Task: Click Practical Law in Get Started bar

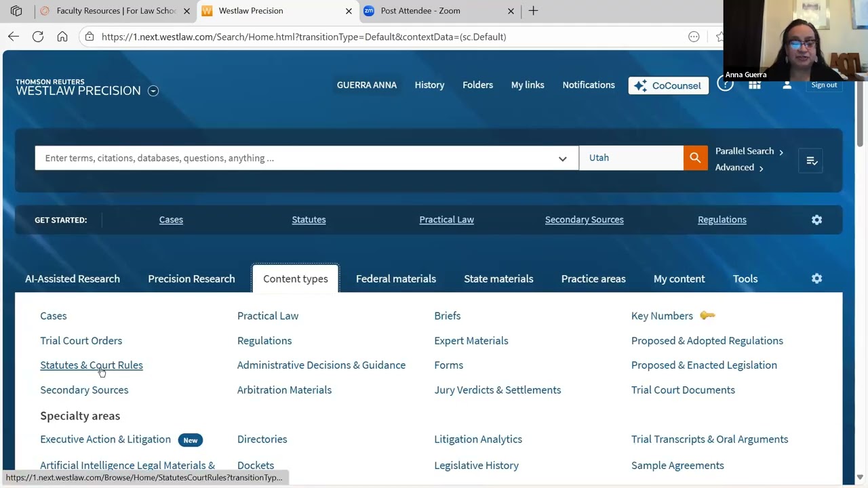Action: pos(446,220)
